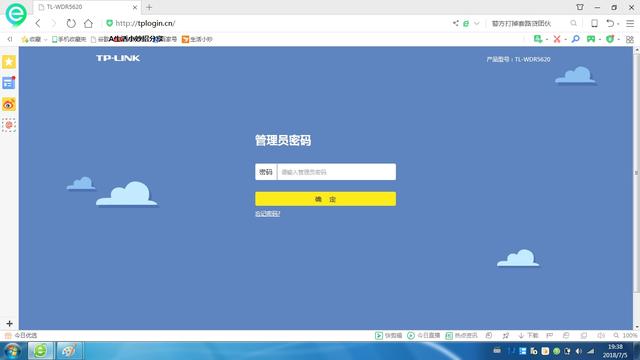Image resolution: width=640 pixels, height=360 pixels.
Task: Add a sidebar app with plus icon
Action: tap(9, 324)
